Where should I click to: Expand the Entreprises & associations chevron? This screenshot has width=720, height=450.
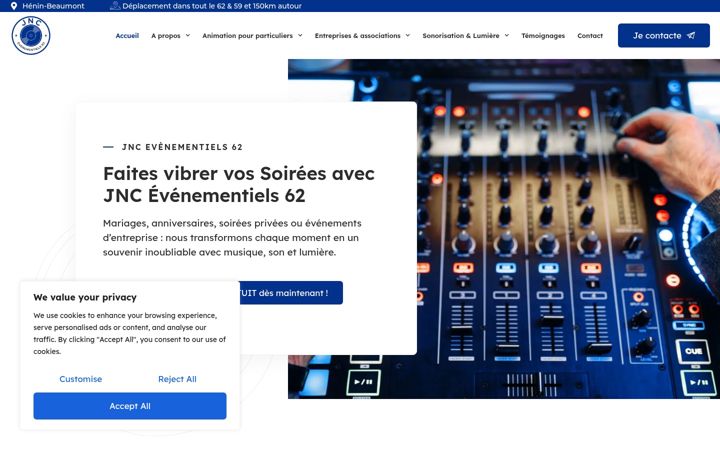[x=408, y=35]
